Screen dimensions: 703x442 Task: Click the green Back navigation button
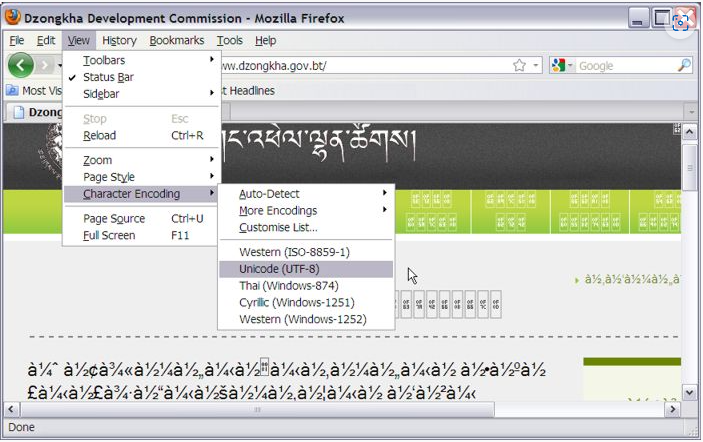tap(22, 65)
